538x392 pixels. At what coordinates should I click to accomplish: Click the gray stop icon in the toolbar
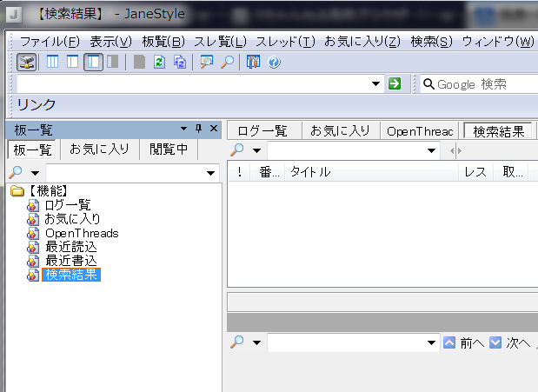139,62
